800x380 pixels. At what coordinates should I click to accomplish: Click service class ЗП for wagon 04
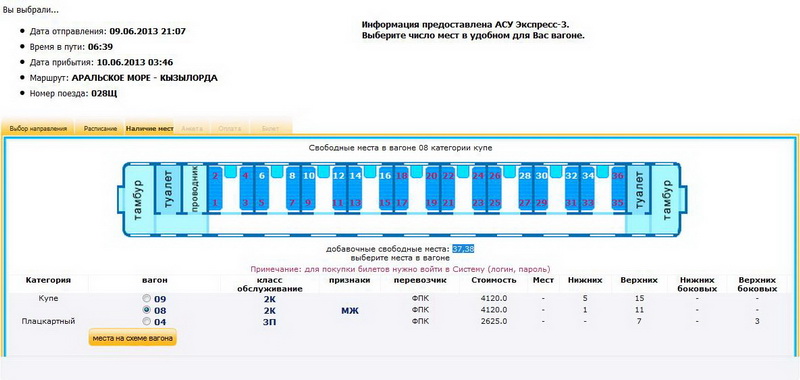pyautogui.click(x=269, y=322)
